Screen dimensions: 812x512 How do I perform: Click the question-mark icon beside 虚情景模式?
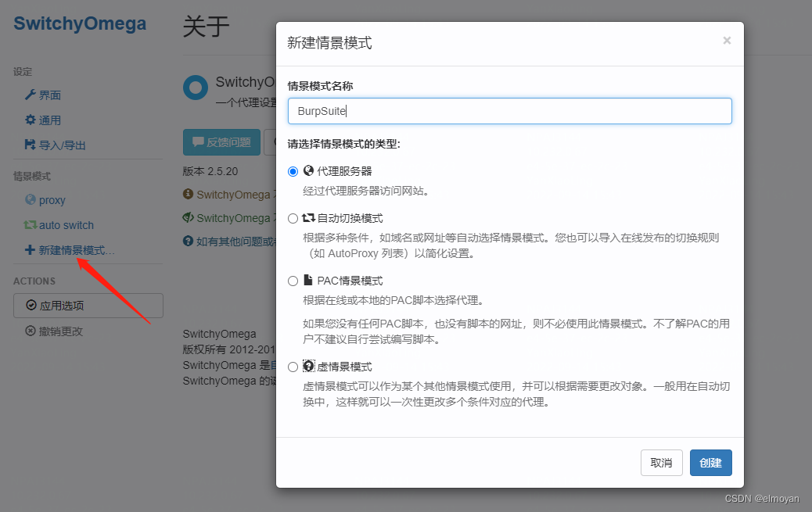309,366
